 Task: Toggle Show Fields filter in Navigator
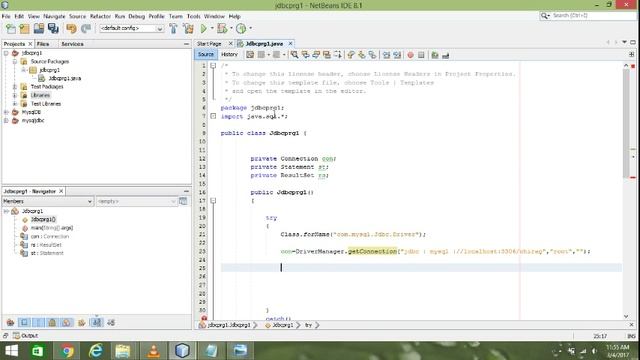click(24, 322)
